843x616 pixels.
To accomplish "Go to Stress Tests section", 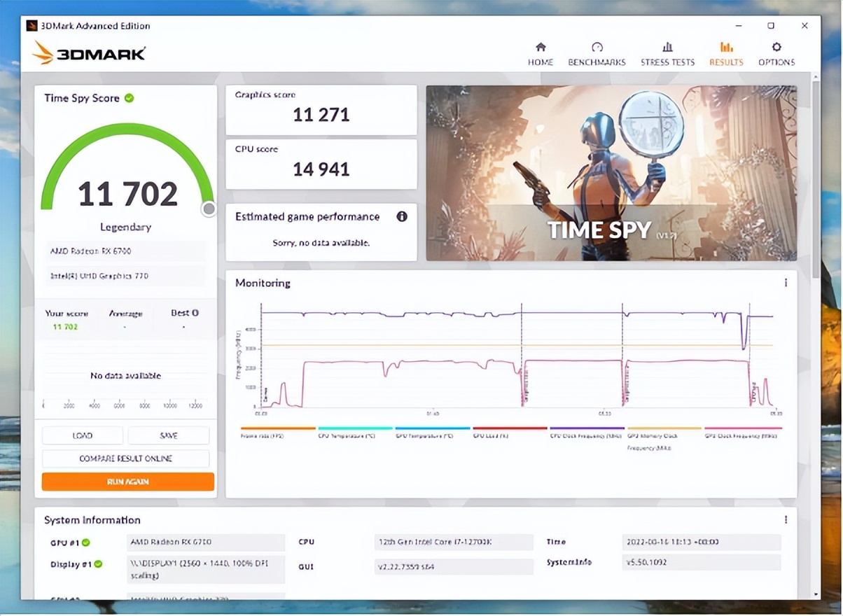I will point(667,55).
